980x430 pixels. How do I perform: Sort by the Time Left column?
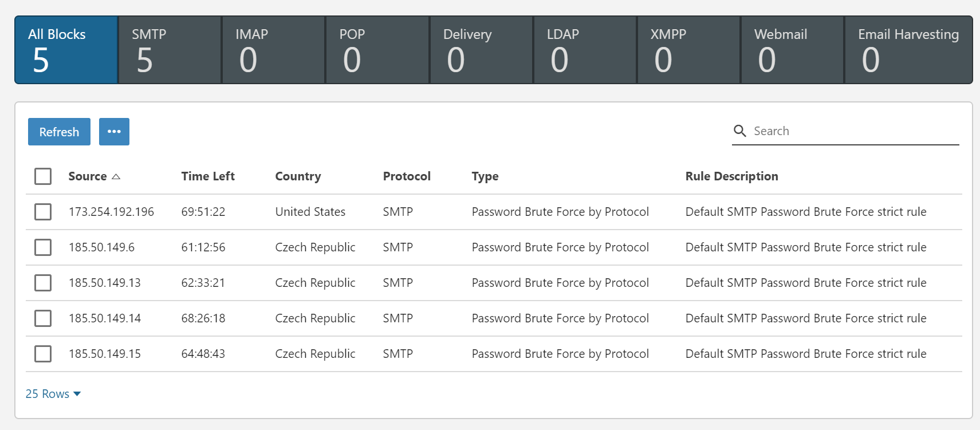tap(208, 176)
